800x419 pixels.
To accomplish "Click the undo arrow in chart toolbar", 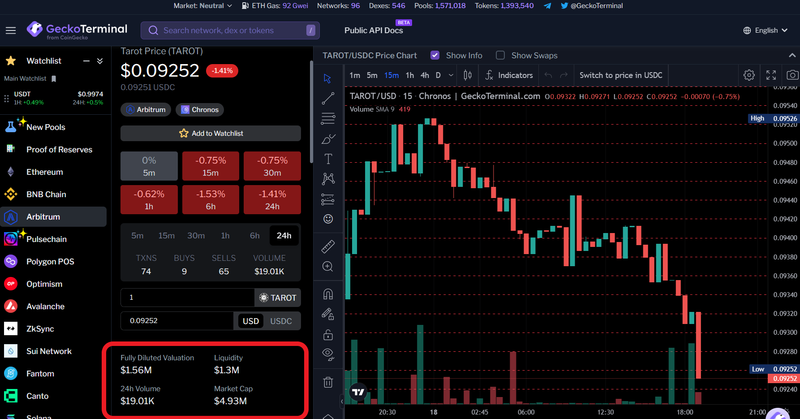I will (548, 75).
